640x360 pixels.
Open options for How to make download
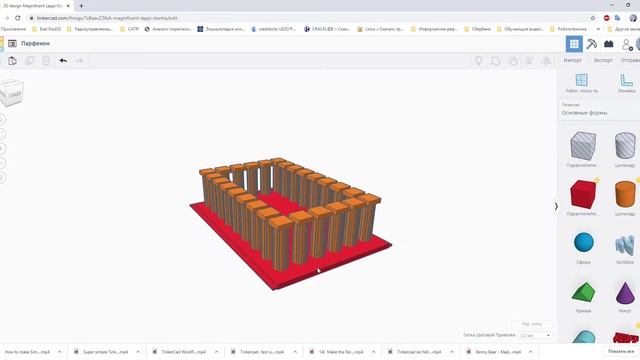tap(60, 352)
